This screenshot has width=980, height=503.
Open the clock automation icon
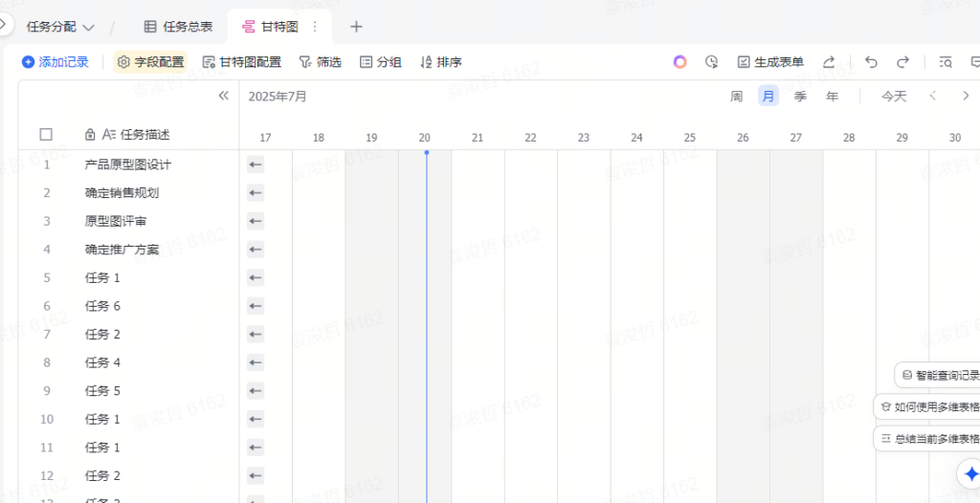tap(711, 62)
